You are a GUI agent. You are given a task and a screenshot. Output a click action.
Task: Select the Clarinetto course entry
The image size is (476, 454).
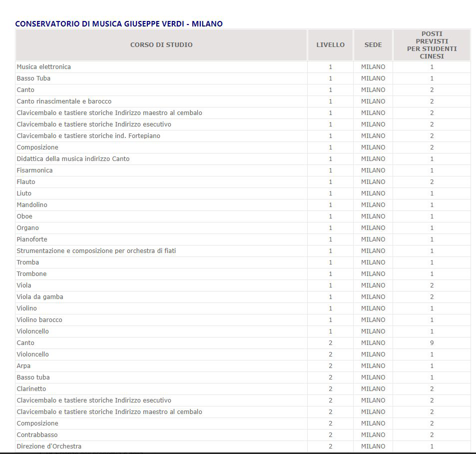pos(31,389)
